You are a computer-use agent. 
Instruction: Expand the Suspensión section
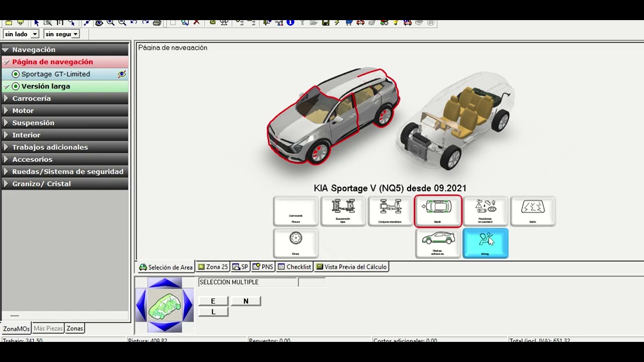coord(65,123)
